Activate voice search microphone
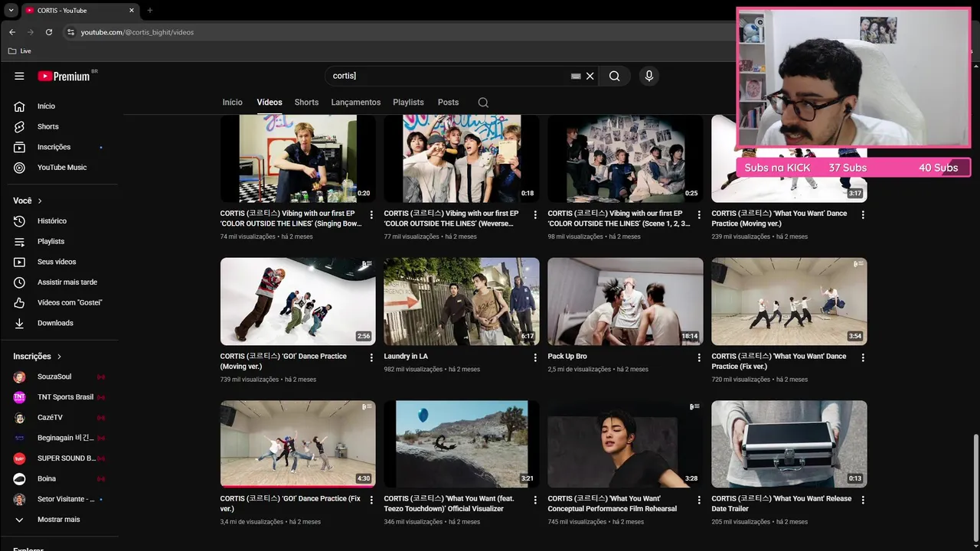 click(649, 76)
